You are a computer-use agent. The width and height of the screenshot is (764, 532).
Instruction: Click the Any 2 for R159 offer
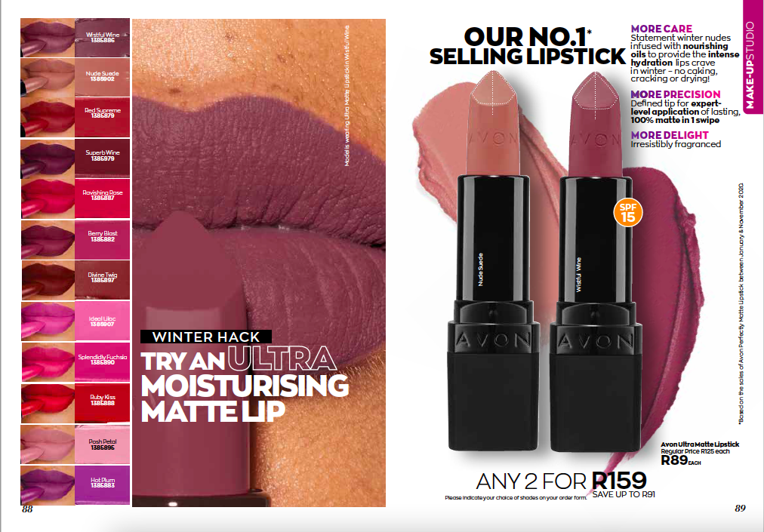pos(562,481)
